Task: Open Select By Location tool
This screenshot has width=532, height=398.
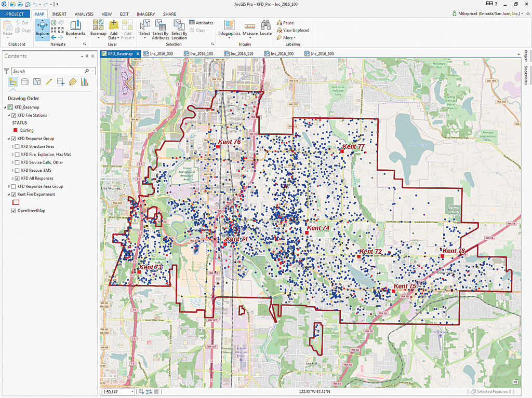Action: pyautogui.click(x=179, y=30)
